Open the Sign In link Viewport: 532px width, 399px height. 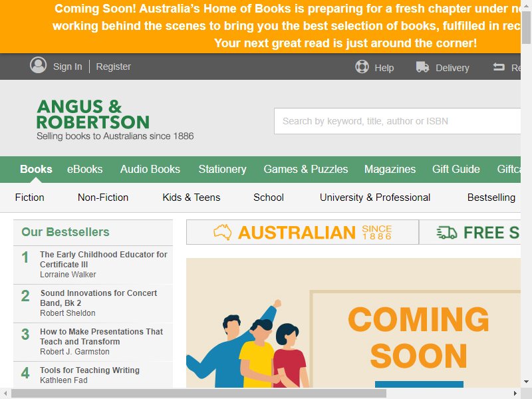pos(68,66)
